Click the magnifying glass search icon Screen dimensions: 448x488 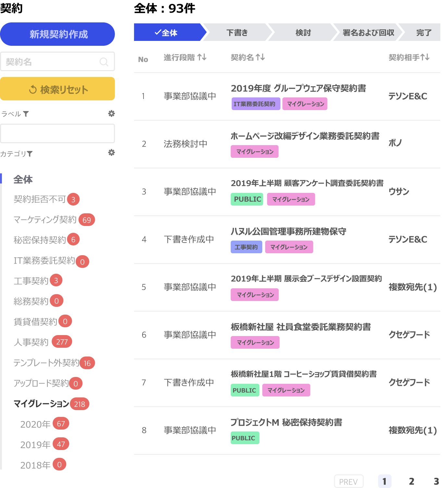(104, 61)
